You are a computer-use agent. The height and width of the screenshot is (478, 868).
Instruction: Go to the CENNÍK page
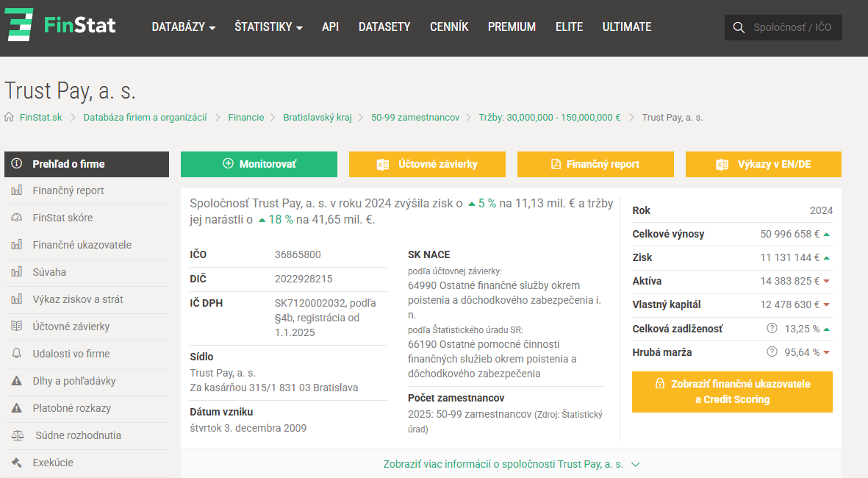[449, 26]
